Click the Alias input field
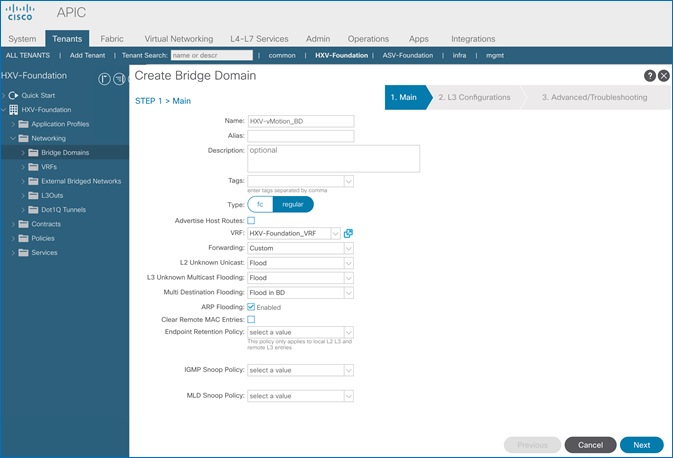The height and width of the screenshot is (458, 673). point(301,136)
